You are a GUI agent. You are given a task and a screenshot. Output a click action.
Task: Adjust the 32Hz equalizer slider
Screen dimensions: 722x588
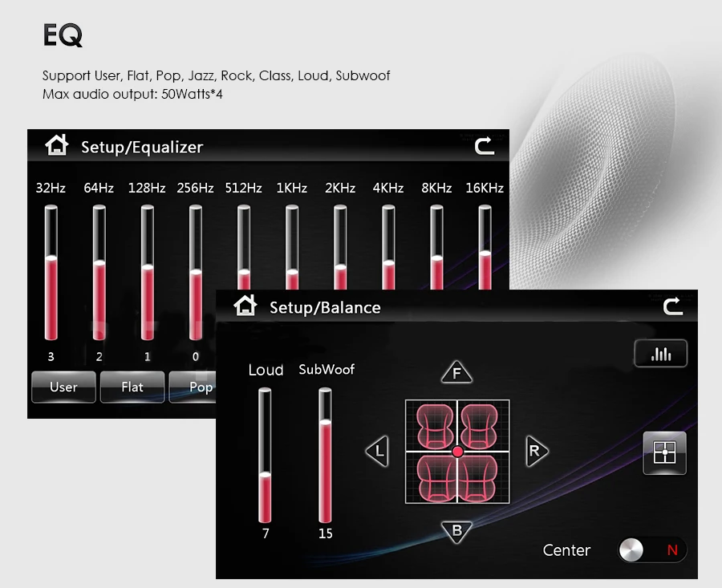coord(51,273)
